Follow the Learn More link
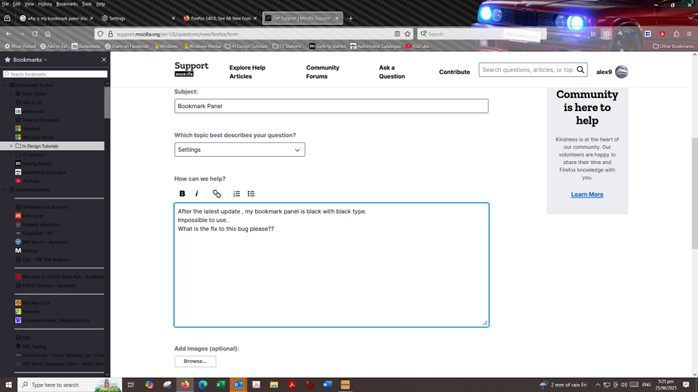Viewport: 698px width, 392px height. pyautogui.click(x=587, y=194)
